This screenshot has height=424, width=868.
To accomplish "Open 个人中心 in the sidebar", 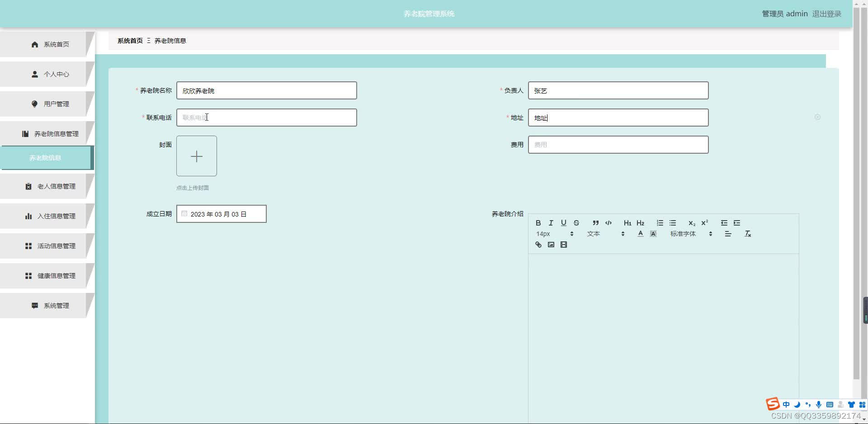I will tap(47, 74).
